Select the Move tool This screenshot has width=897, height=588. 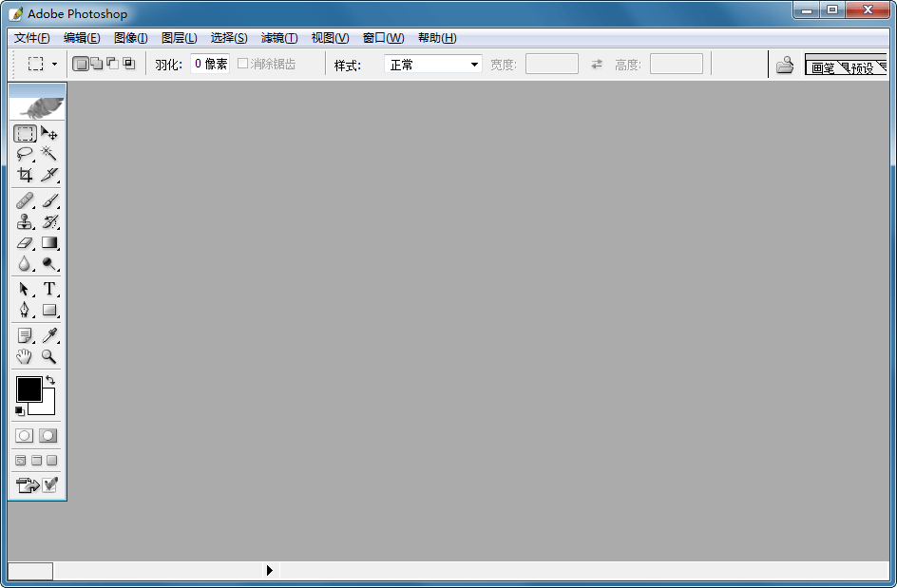pos(49,133)
